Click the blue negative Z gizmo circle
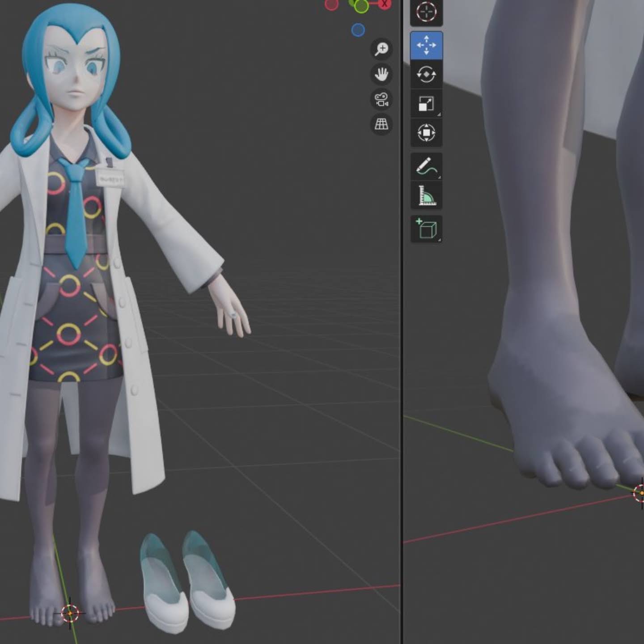644x644 pixels. click(x=358, y=30)
